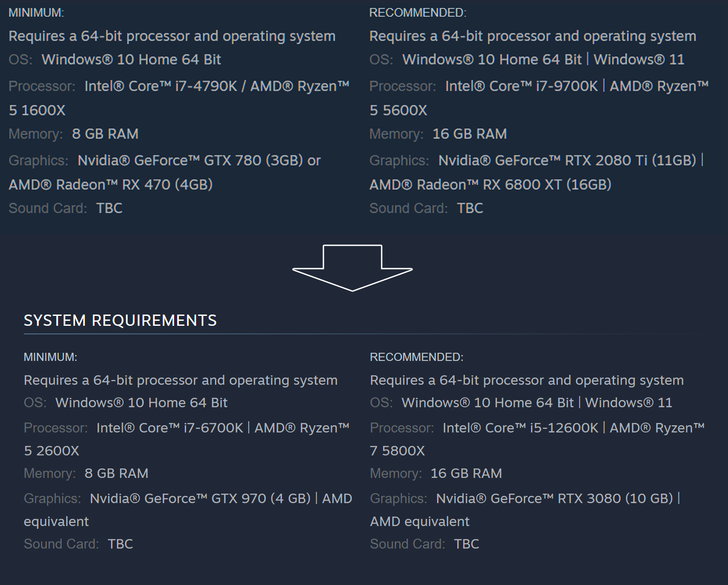
Task: Click the SYSTEM REQUIREMENTS heading
Action: click(x=120, y=320)
